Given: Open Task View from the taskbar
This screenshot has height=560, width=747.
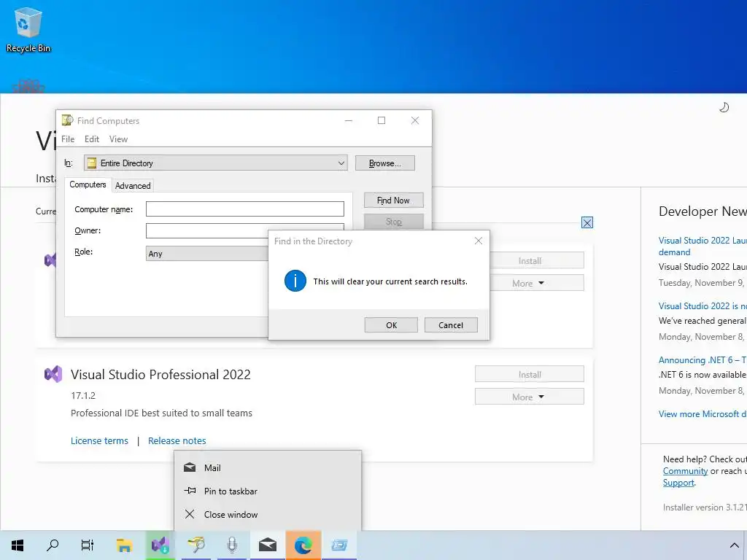Looking at the screenshot, I should click(x=88, y=545).
